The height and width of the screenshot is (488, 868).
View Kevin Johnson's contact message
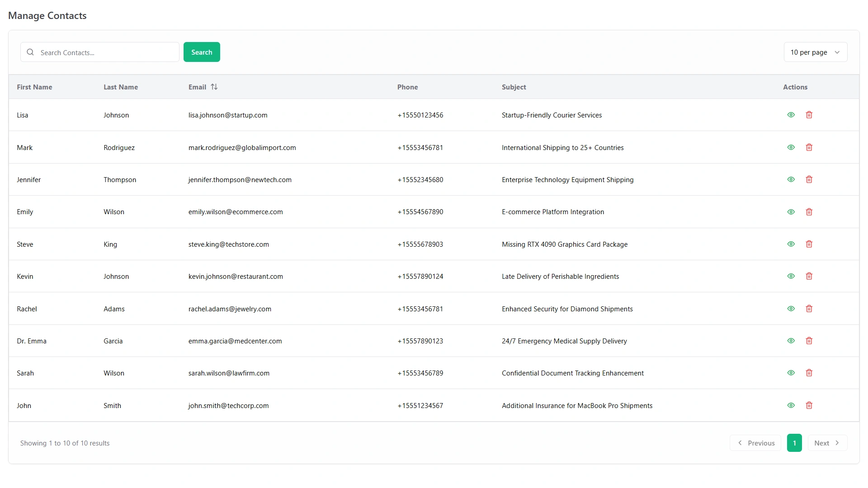pyautogui.click(x=791, y=276)
